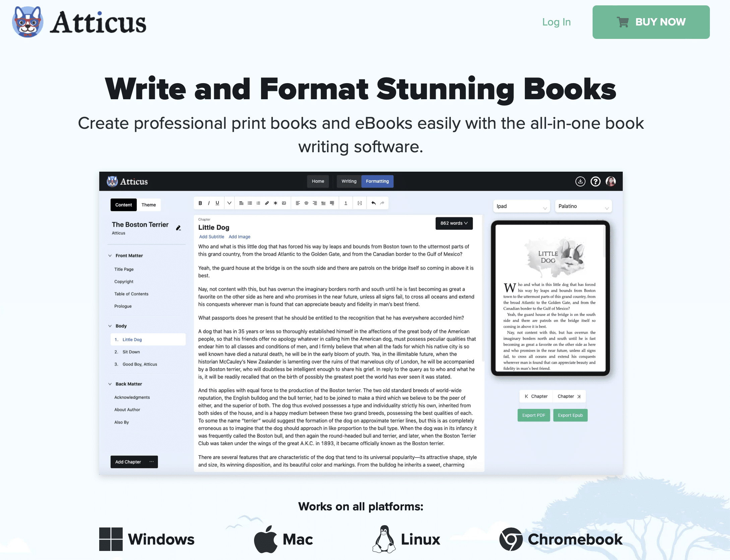Select the Table of Contents item

point(132,293)
